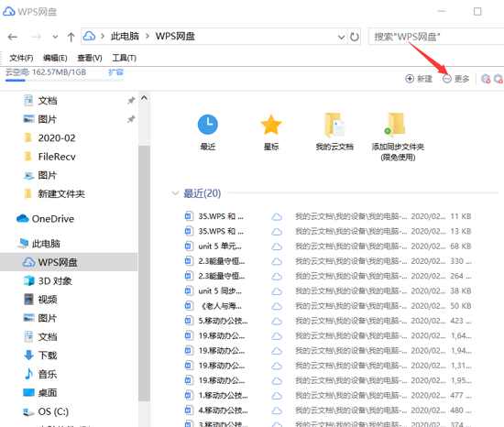The height and width of the screenshot is (427, 504).
Task: Click cloud icon for "1.移动办公技..."
Action: point(277,396)
